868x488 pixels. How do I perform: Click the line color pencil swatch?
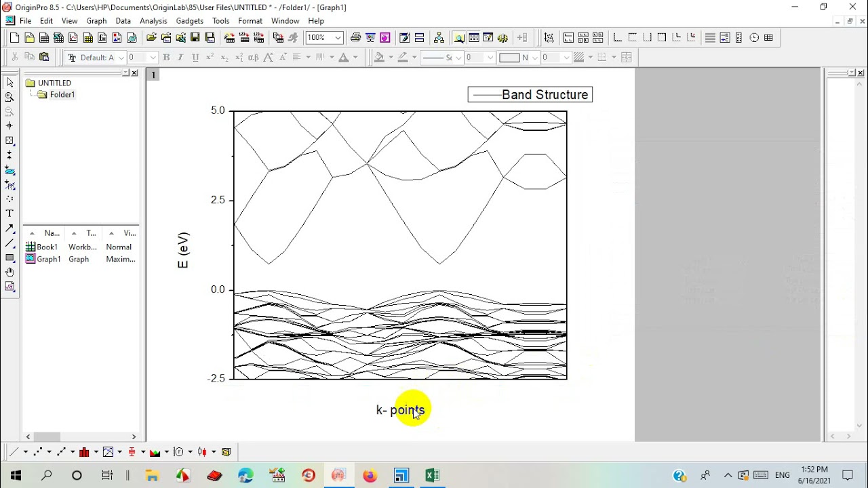[403, 58]
